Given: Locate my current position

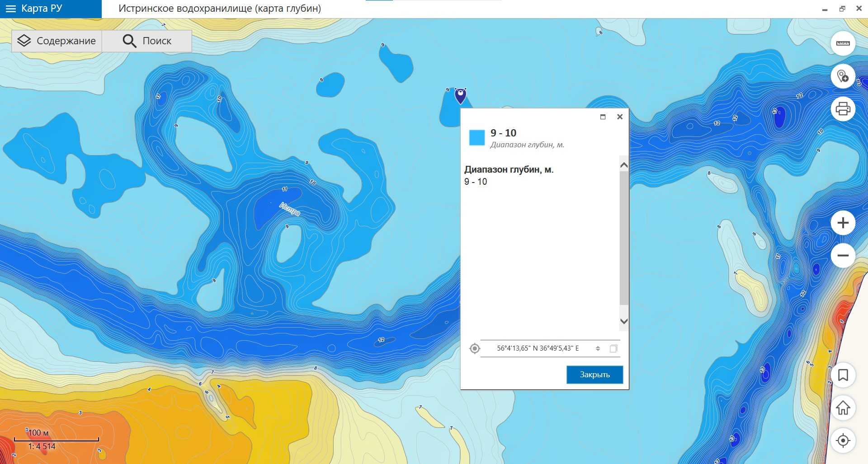Looking at the screenshot, I should (843, 441).
